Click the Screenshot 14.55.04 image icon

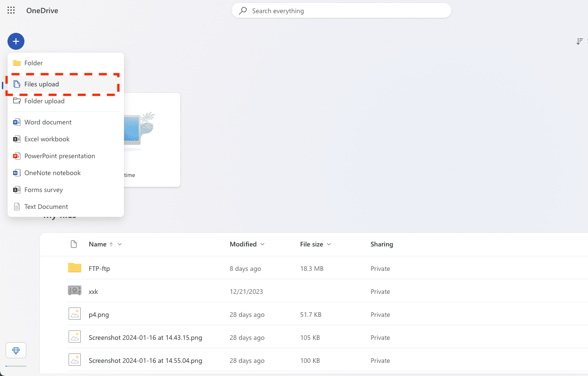coord(75,360)
